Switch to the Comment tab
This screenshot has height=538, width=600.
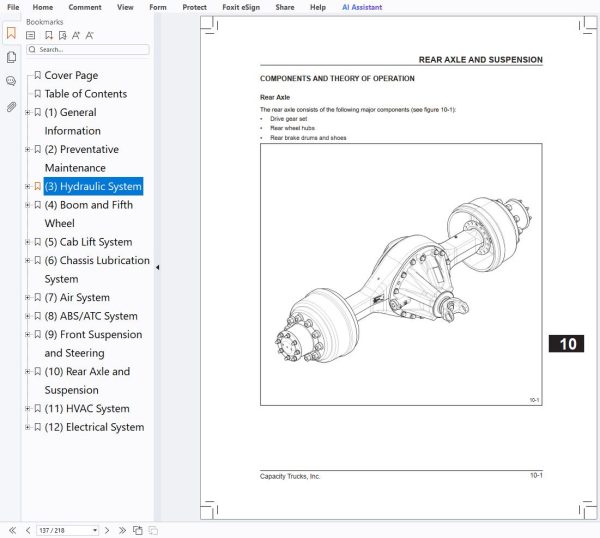pos(85,7)
